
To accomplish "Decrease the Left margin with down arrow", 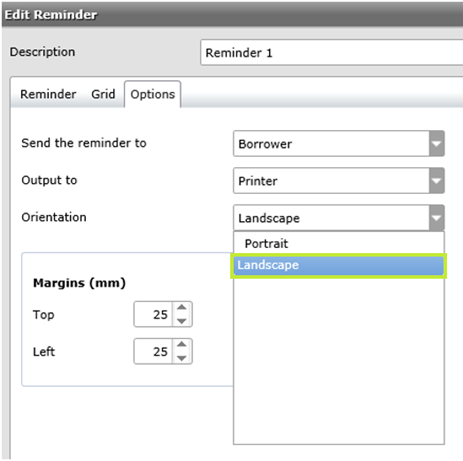I will [x=182, y=358].
